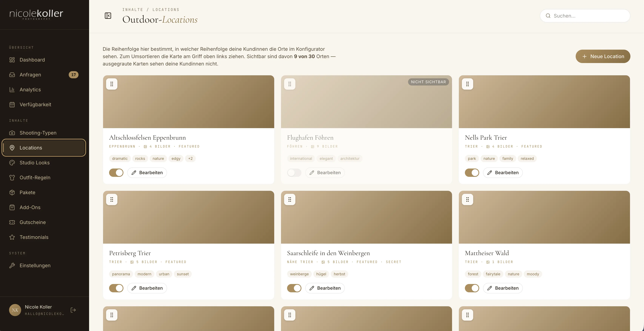The image size is (644, 331).
Task: Open the Petrisberg Trier cover image
Action: (189, 217)
